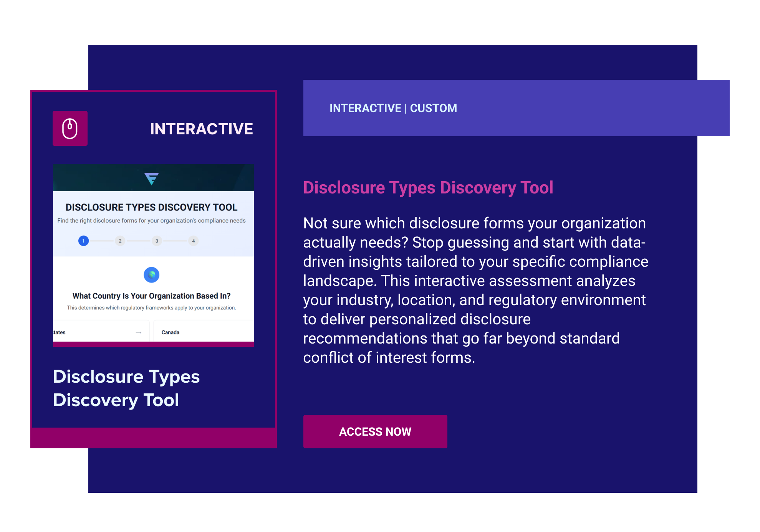Viewport: 760px width, 532px height.
Task: Click the ACCESS NOW button
Action: point(375,431)
